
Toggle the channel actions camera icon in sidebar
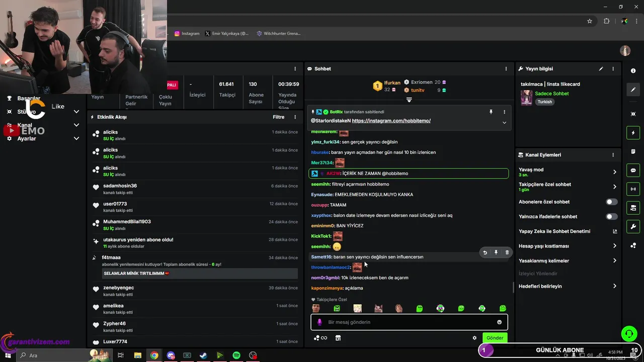pyautogui.click(x=633, y=208)
